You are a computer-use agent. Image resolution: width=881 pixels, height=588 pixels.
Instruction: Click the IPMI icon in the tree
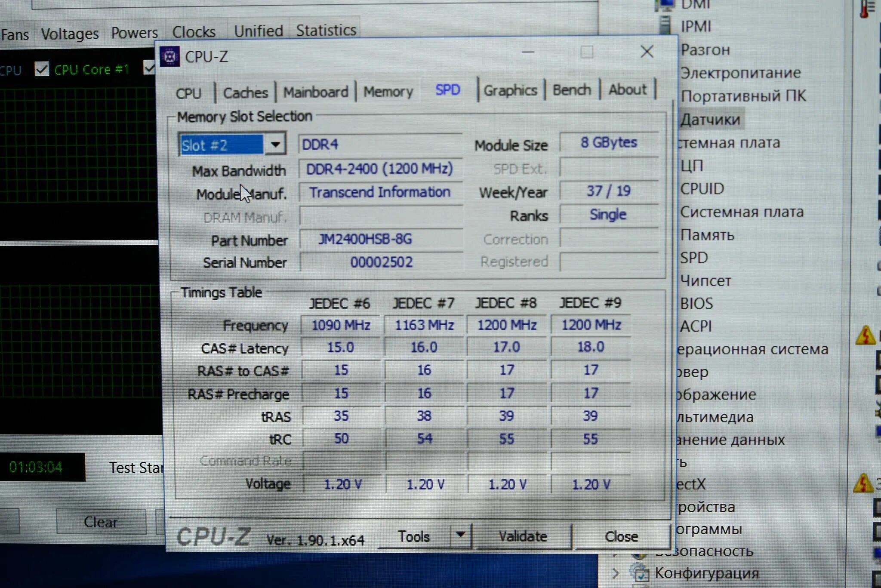coord(665,25)
